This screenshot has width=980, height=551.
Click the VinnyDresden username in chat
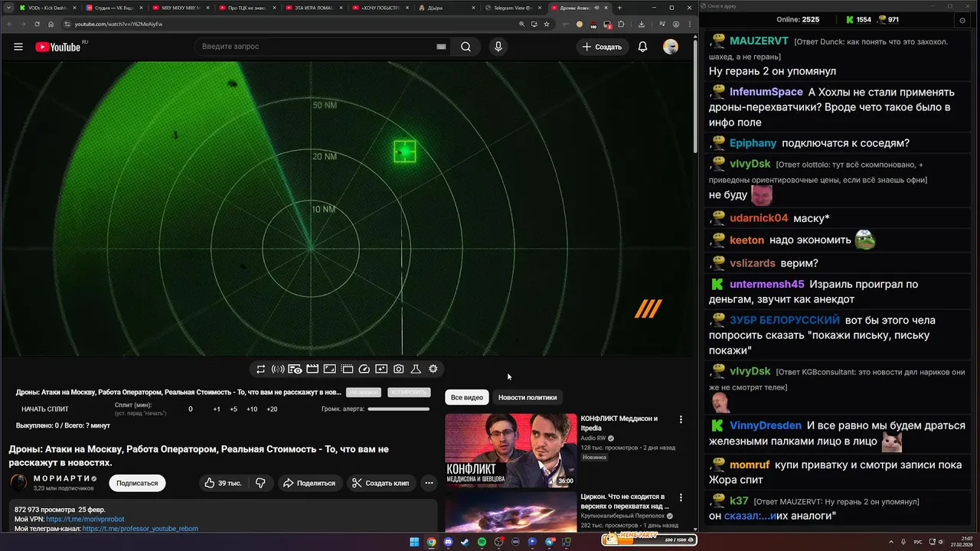tap(766, 425)
